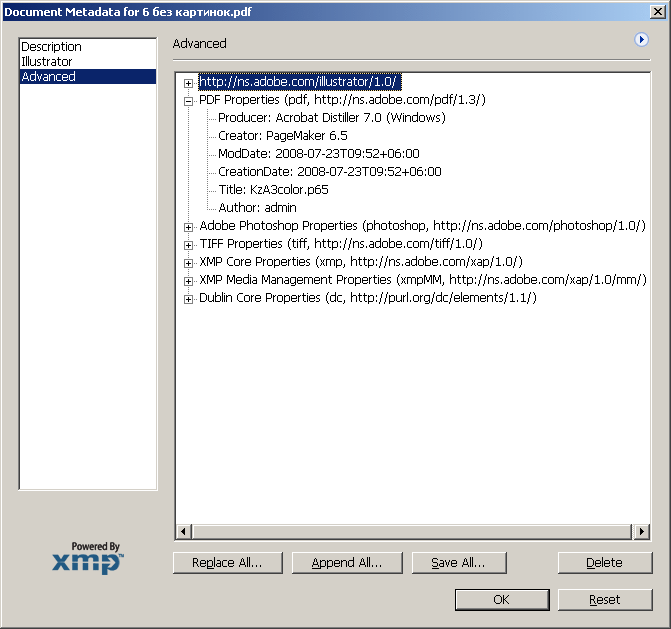Image resolution: width=671 pixels, height=629 pixels.
Task: Expand XMP Core Properties node
Action: tap(188, 263)
